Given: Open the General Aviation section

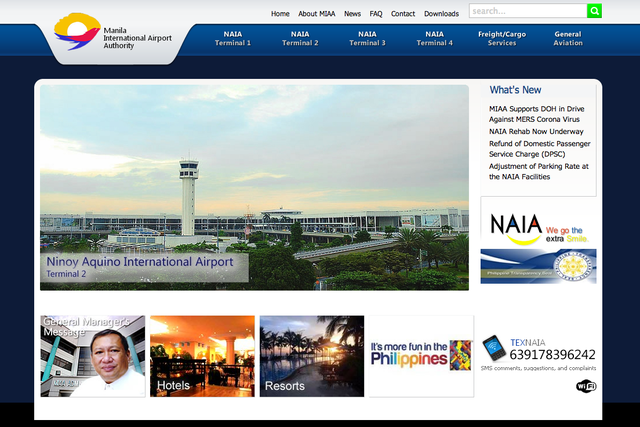Looking at the screenshot, I should [x=568, y=38].
